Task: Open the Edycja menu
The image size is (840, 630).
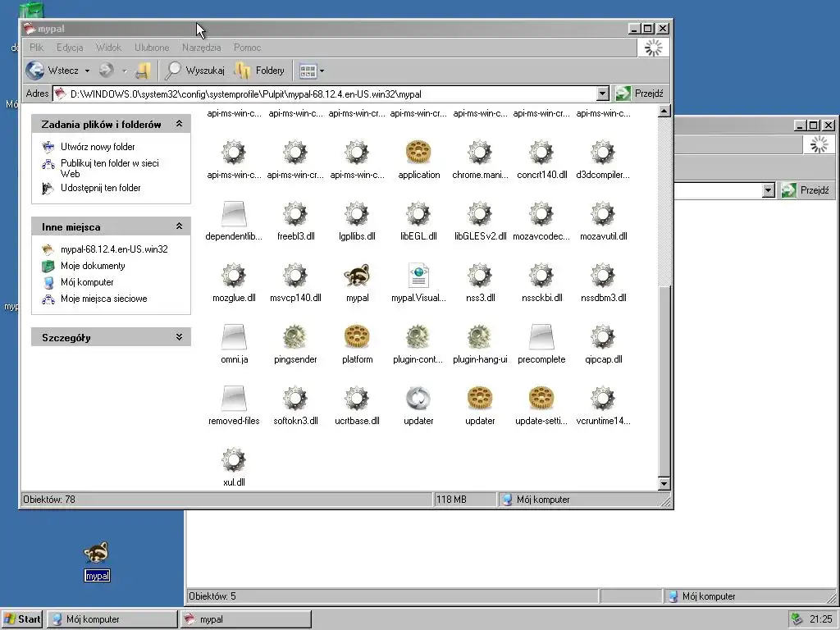Action: [70, 47]
